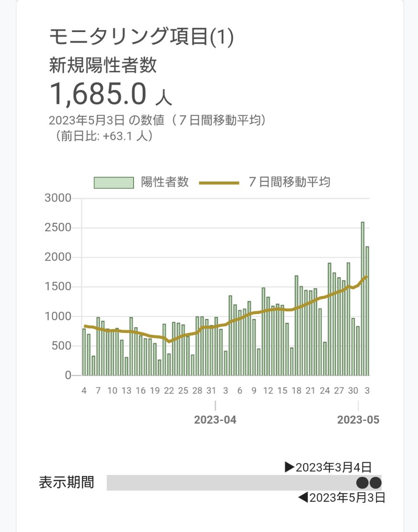Click the 陽性者数 legend label

coord(165,182)
